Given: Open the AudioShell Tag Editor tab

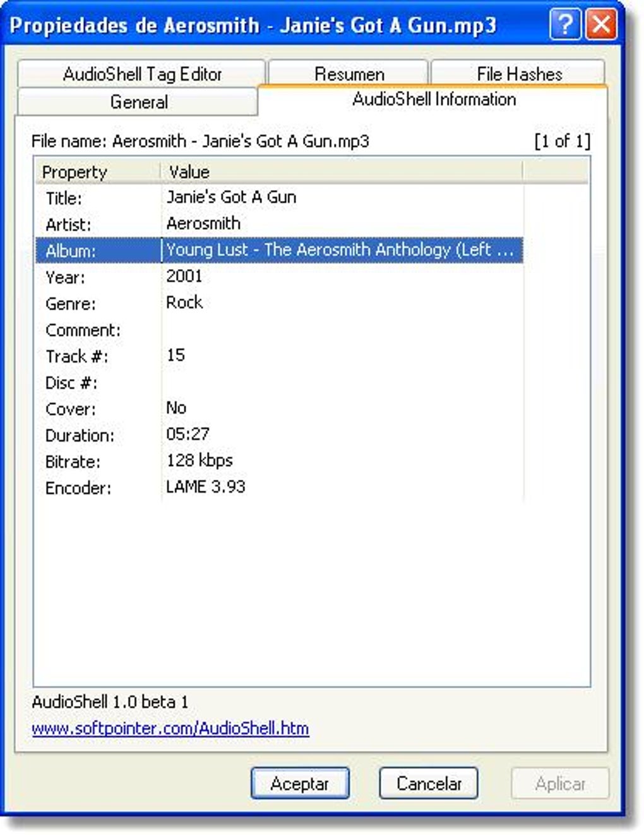Looking at the screenshot, I should (141, 74).
